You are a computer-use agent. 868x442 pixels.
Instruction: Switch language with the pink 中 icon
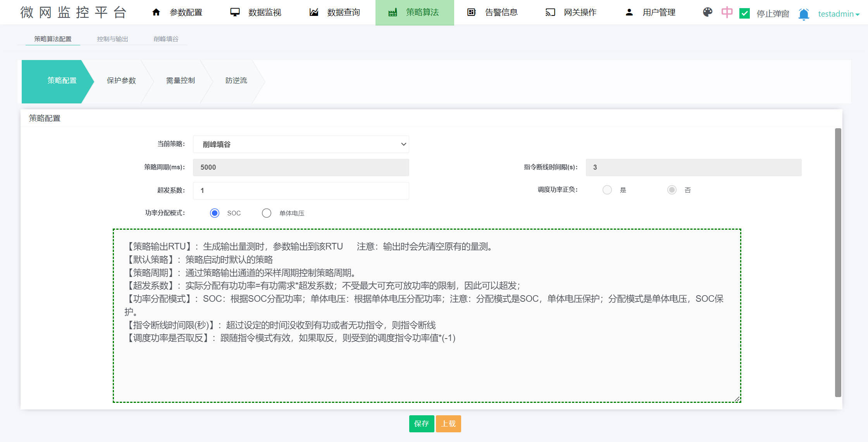(x=727, y=12)
